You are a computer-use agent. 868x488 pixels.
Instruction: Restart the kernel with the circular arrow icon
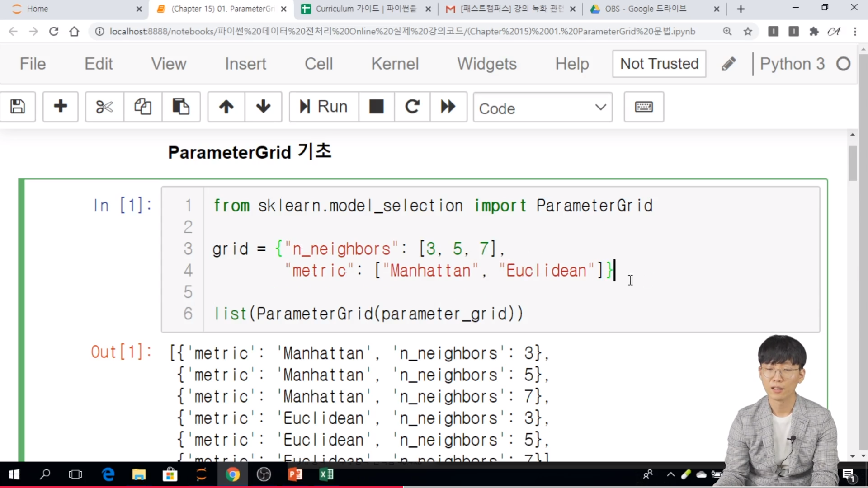point(412,107)
